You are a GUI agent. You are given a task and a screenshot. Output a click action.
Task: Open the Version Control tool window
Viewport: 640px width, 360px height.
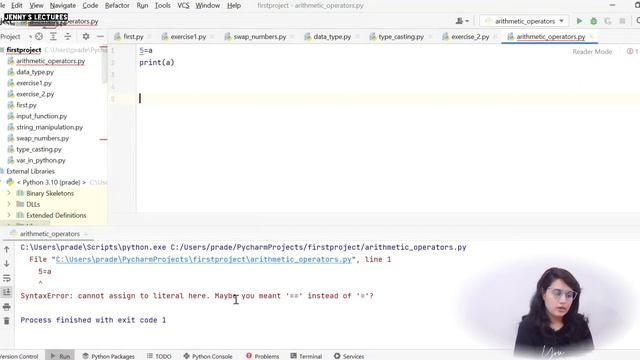pos(19,356)
